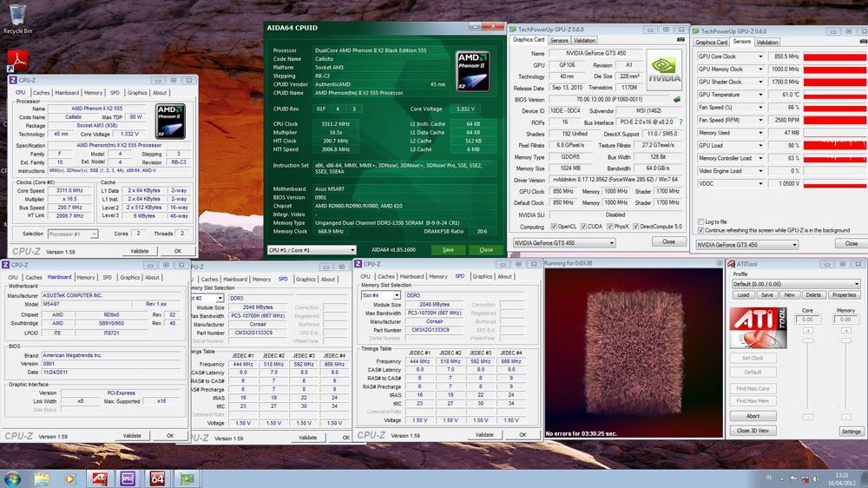
Task: Click Validate in top CPU-Z window
Action: click(140, 251)
